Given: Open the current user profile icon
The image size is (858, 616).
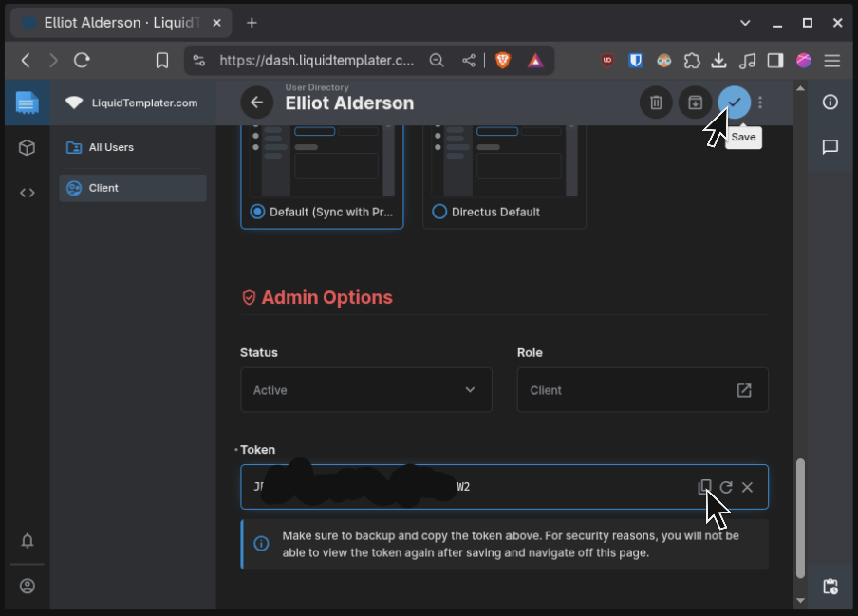Looking at the screenshot, I should pos(27,586).
